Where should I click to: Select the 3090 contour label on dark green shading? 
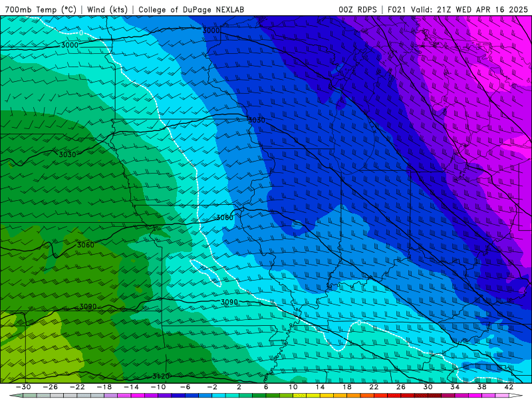click(88, 307)
